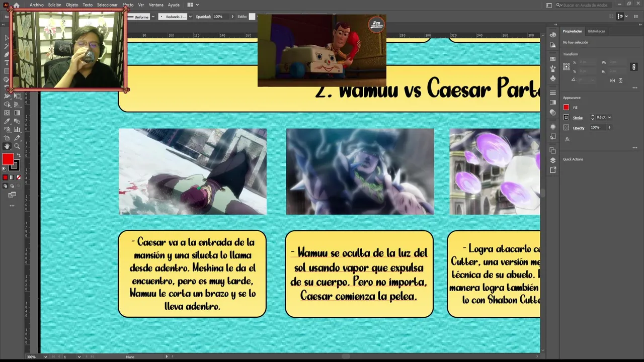The image size is (644, 362).
Task: Select the Column Graph tool
Action: pos(17,129)
